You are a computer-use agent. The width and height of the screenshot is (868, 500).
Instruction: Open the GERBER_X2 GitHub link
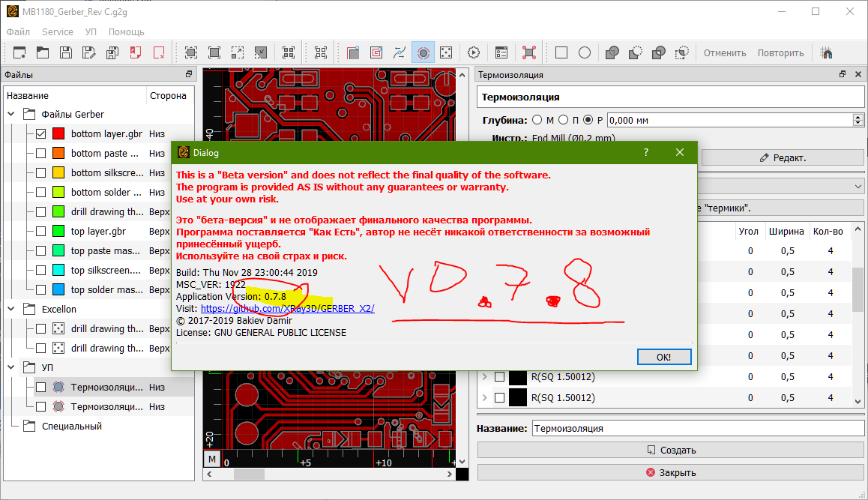click(287, 308)
